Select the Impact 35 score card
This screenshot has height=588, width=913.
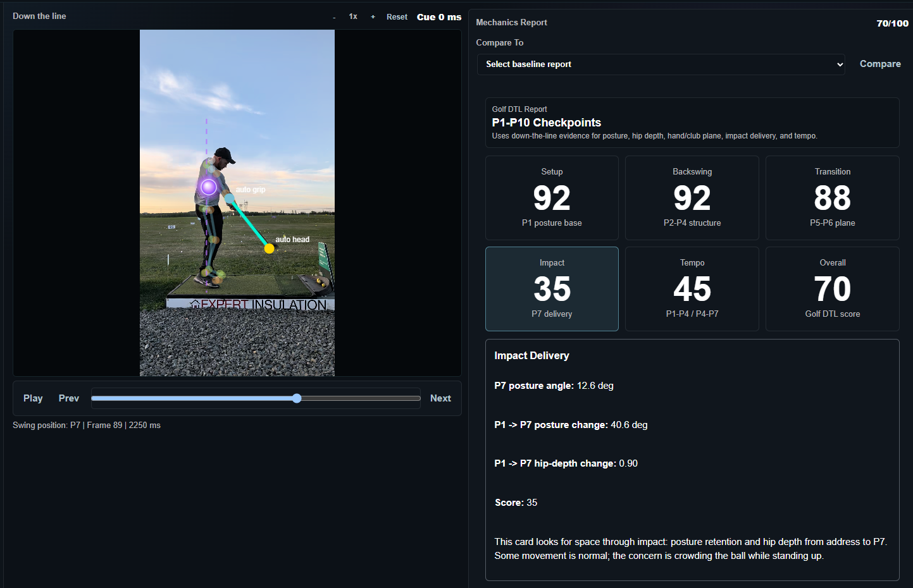[x=552, y=289]
